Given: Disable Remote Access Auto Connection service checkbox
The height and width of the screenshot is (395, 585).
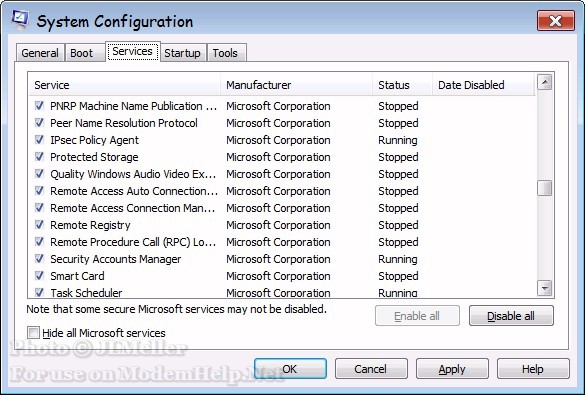Looking at the screenshot, I should tap(39, 191).
